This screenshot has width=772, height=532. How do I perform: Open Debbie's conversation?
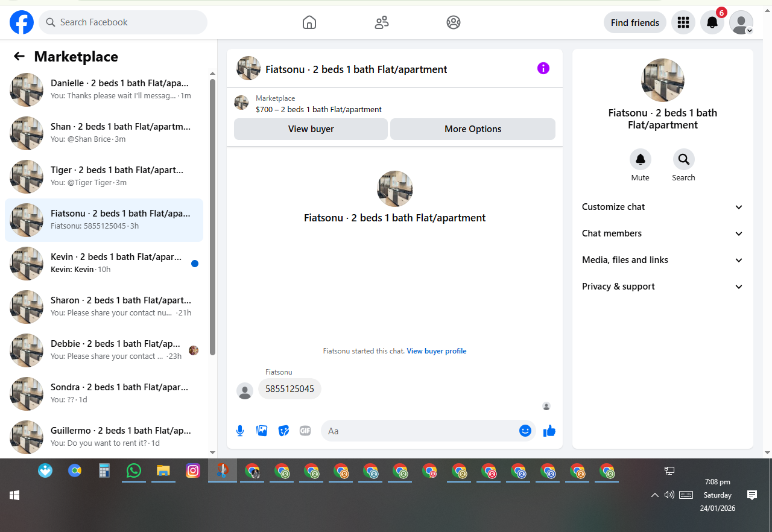[x=104, y=350]
